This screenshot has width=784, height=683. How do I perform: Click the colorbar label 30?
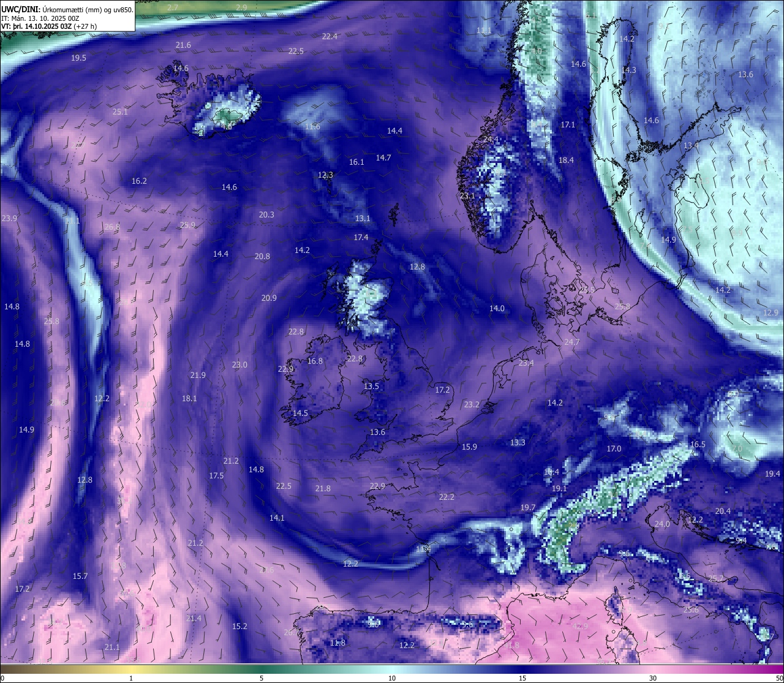(x=653, y=678)
